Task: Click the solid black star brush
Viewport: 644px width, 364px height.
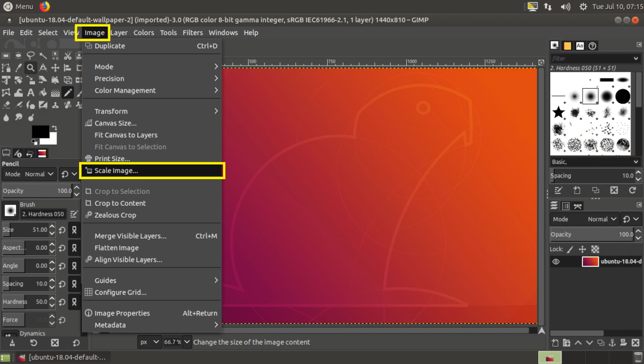Action: pos(558,112)
